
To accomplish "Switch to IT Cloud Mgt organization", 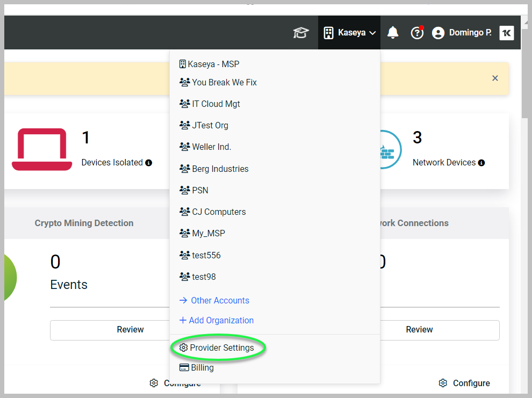I will (210, 104).
